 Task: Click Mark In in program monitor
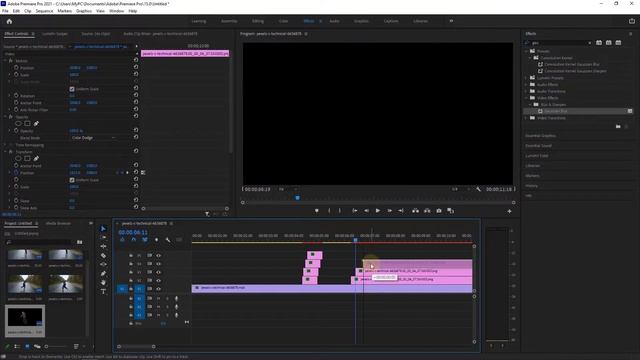point(329,211)
